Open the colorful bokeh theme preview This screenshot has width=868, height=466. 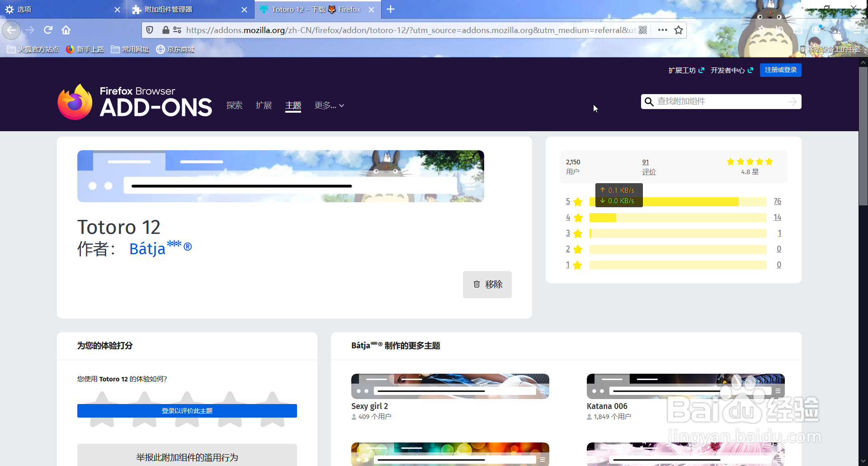450,454
